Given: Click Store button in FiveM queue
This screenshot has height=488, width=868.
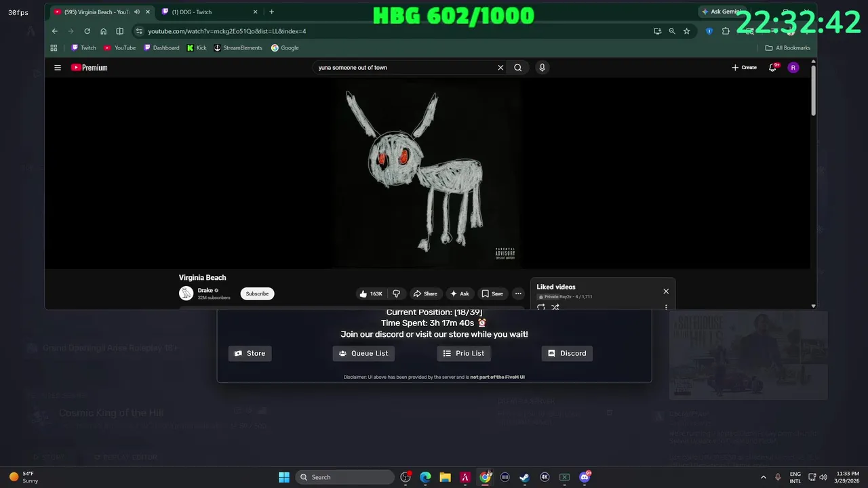Looking at the screenshot, I should 250,353.
